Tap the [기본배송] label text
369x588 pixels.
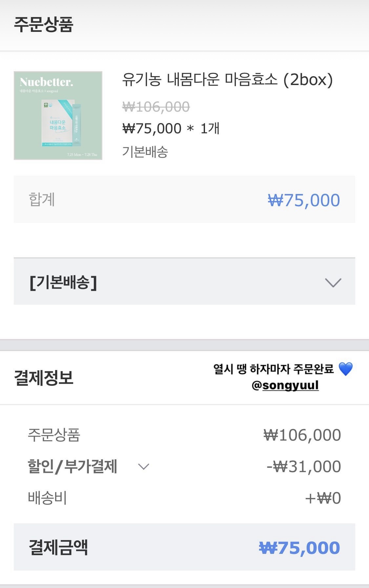coord(63,282)
